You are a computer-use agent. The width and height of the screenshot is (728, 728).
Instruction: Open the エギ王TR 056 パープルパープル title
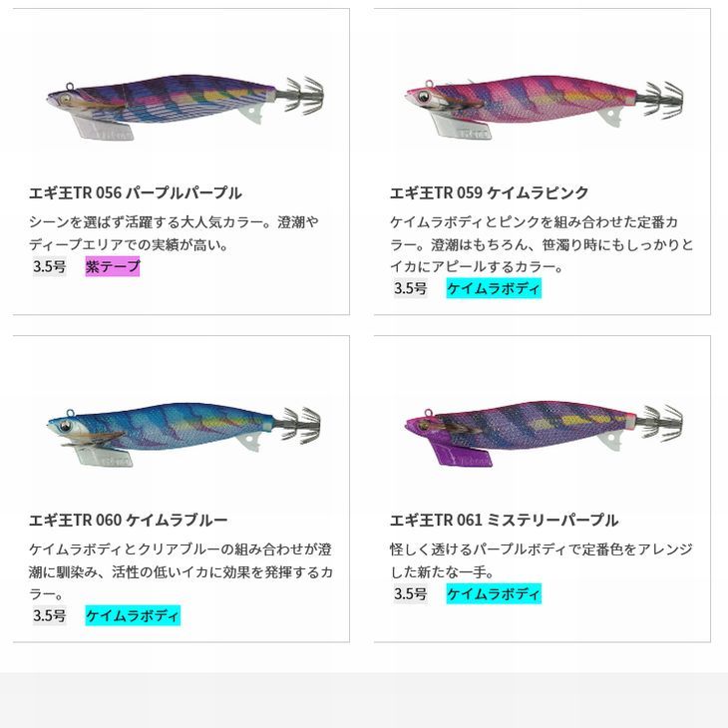[x=136, y=192]
